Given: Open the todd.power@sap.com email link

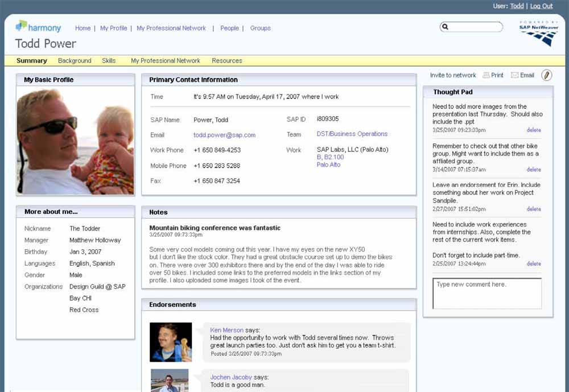Looking at the screenshot, I should tap(224, 135).
